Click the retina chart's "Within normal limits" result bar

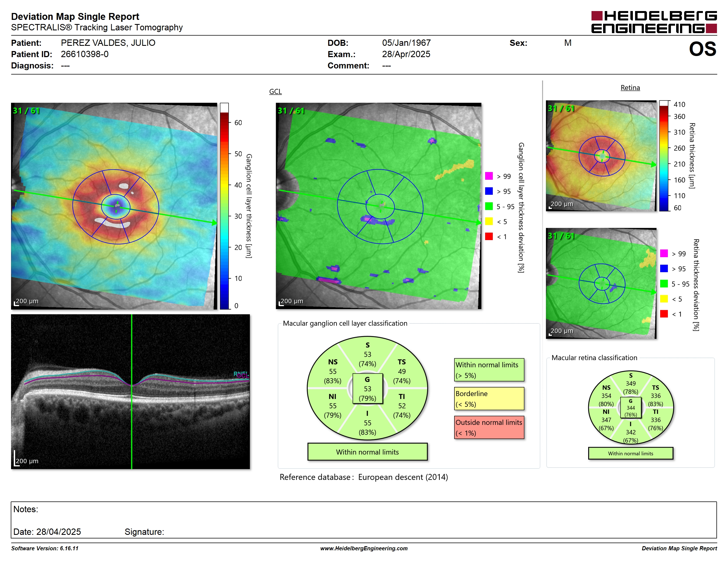click(630, 454)
